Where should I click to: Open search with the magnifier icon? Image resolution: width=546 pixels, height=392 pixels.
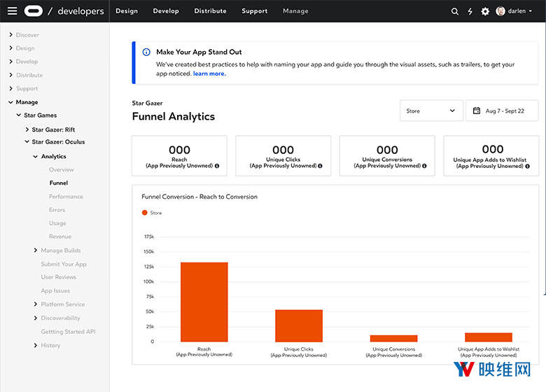pos(455,11)
